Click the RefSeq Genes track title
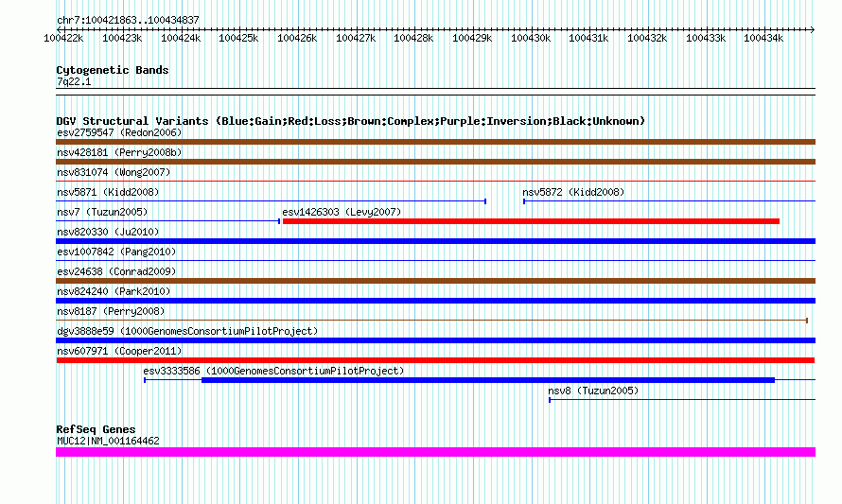The height and width of the screenshot is (504, 842). point(96,429)
